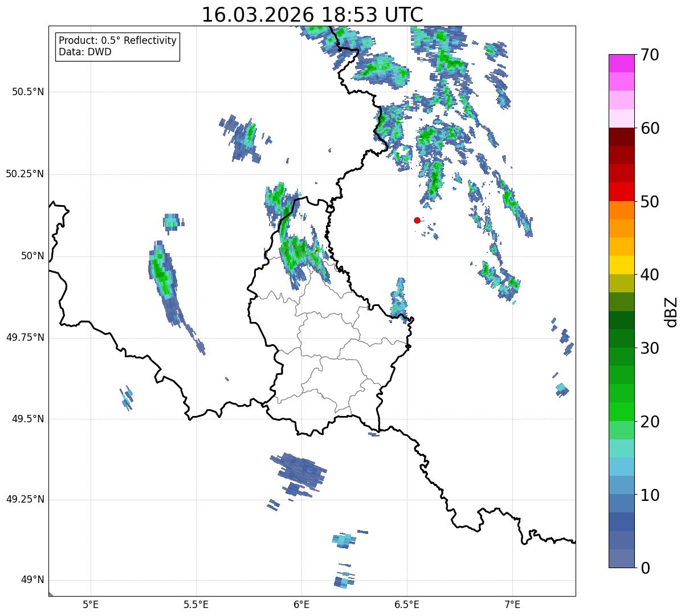685x616 pixels.
Task: Click the "49.75°N" latitude label
Action: pos(25,337)
